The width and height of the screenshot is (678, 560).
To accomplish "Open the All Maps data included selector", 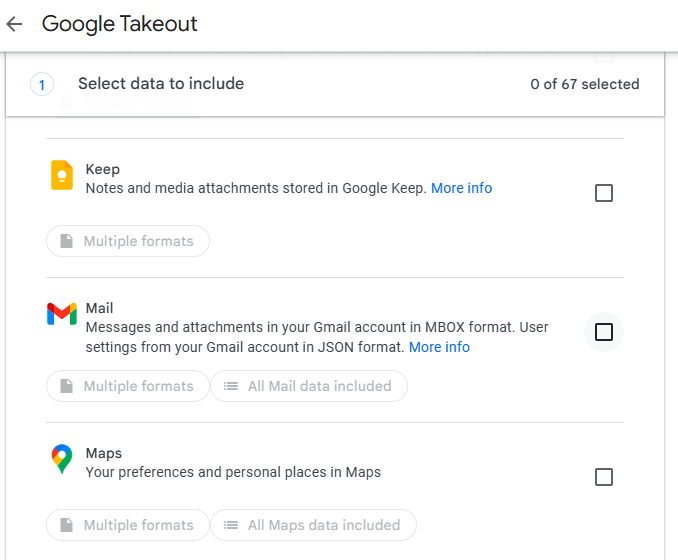I will click(x=313, y=525).
